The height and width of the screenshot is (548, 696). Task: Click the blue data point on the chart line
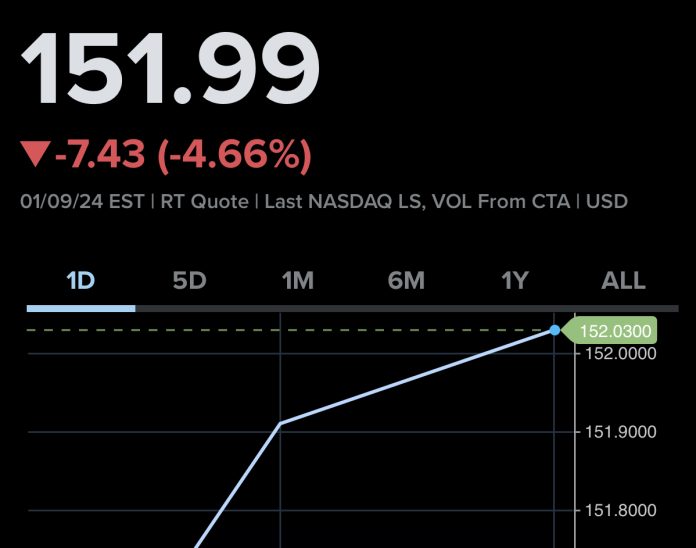click(x=555, y=329)
